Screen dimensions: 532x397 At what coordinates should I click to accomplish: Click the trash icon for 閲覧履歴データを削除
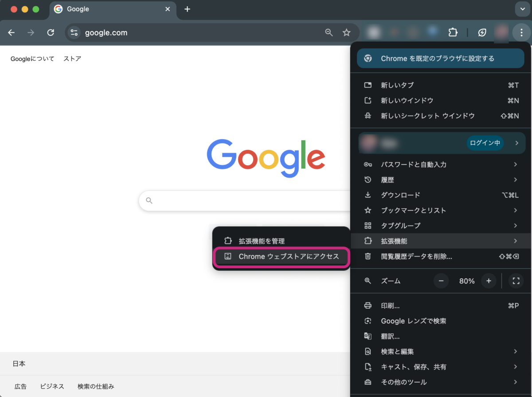(x=368, y=256)
